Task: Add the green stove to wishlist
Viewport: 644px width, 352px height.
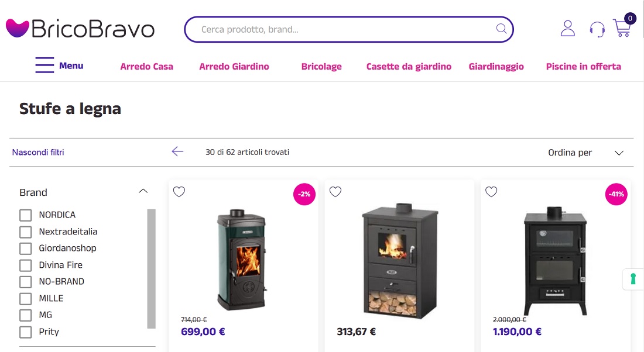Action: point(179,192)
